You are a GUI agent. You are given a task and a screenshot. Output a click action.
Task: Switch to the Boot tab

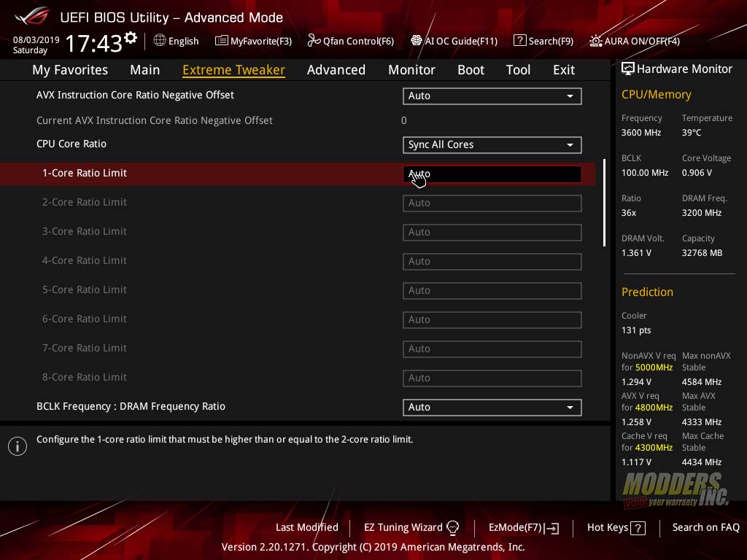(471, 70)
